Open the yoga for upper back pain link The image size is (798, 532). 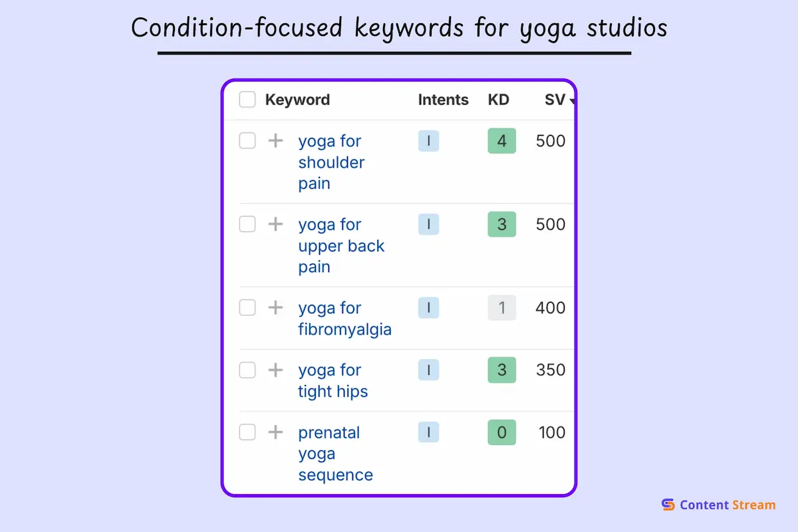(x=341, y=246)
